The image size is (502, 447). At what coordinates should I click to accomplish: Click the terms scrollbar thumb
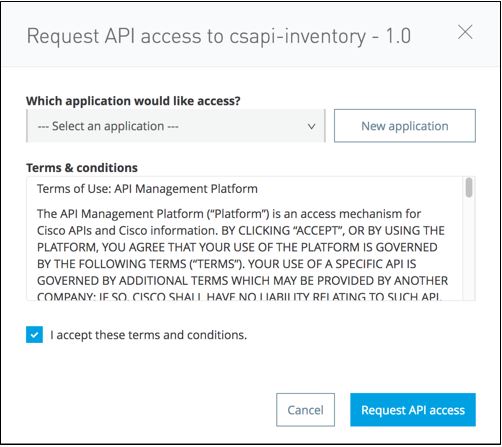click(x=469, y=187)
